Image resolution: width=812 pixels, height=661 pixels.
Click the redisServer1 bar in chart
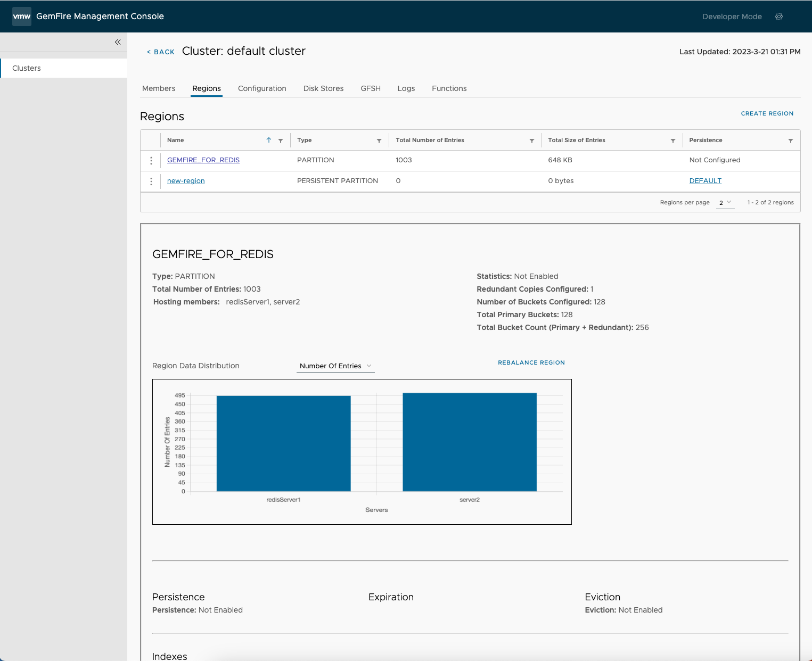point(284,443)
